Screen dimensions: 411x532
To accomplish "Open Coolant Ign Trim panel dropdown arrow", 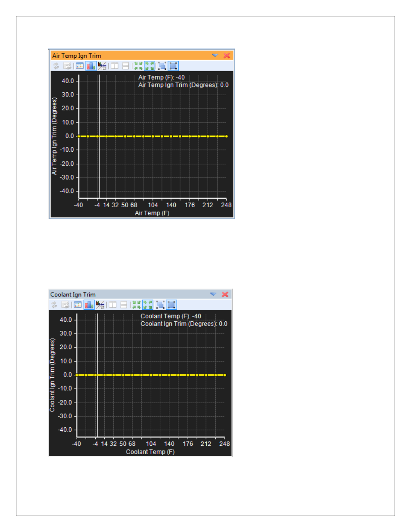I will (213, 294).
